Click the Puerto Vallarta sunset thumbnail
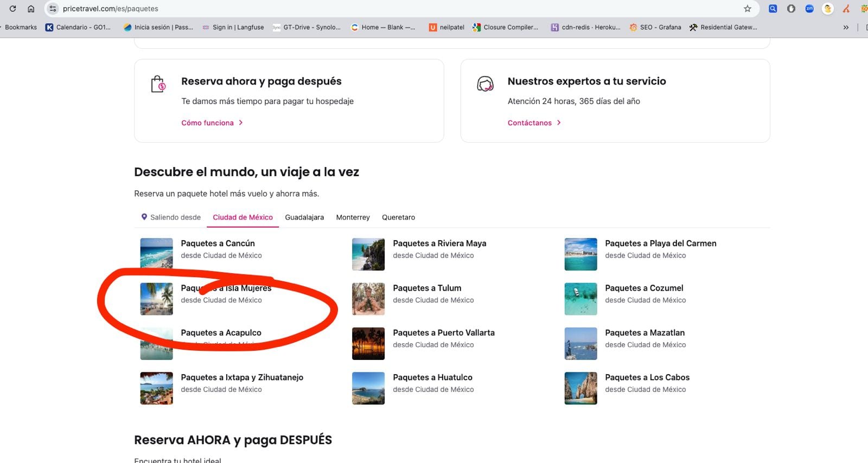Image resolution: width=868 pixels, height=463 pixels. [368, 344]
